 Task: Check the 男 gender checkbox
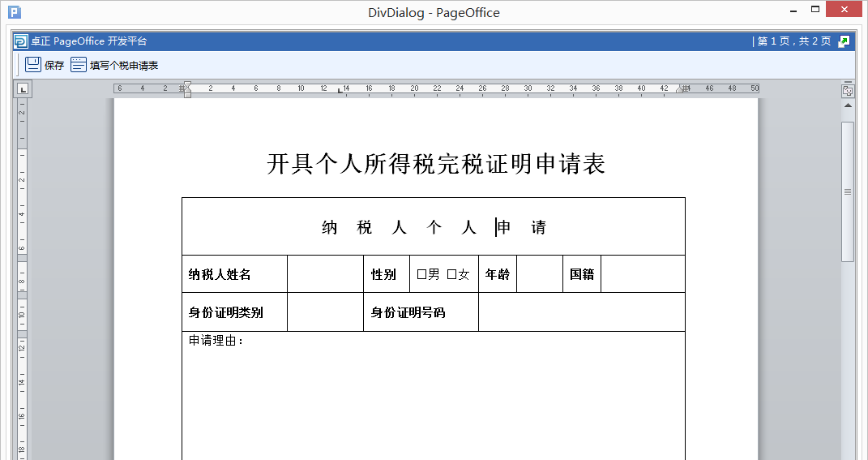(421, 274)
